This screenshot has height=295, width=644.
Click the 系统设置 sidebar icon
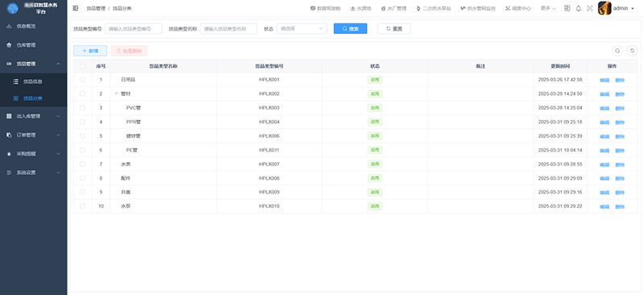click(x=9, y=172)
